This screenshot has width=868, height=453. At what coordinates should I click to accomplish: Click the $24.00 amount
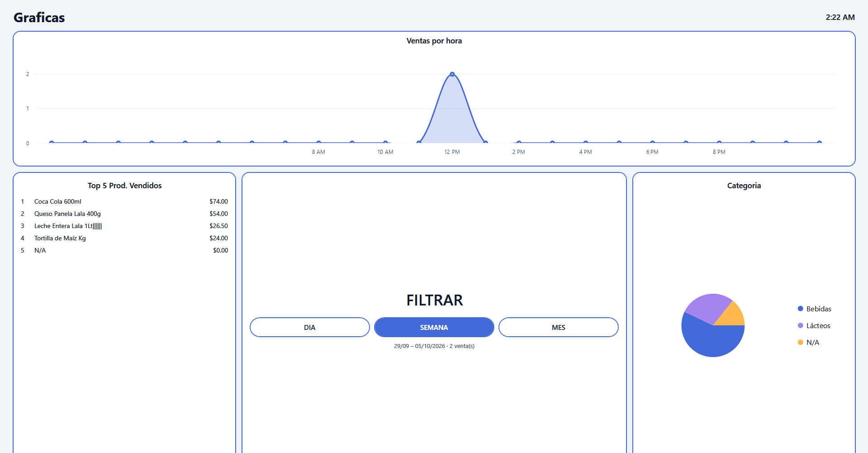(x=218, y=238)
